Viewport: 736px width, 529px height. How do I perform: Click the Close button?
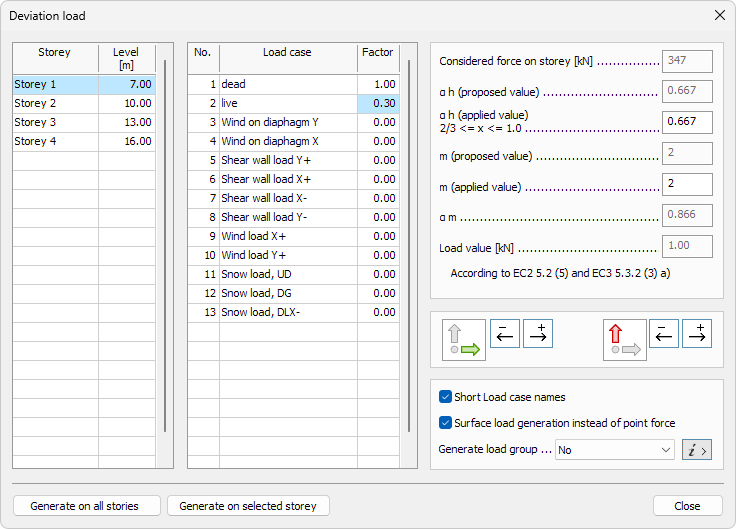tap(687, 506)
